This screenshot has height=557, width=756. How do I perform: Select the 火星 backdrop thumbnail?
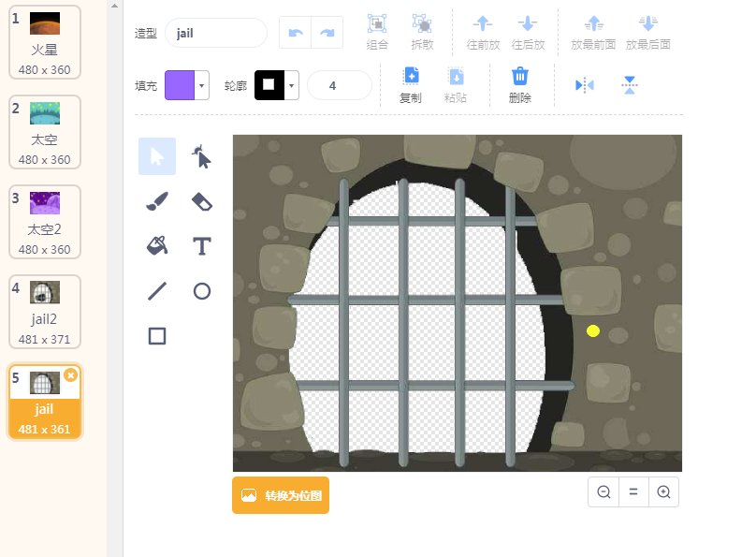coord(44,42)
